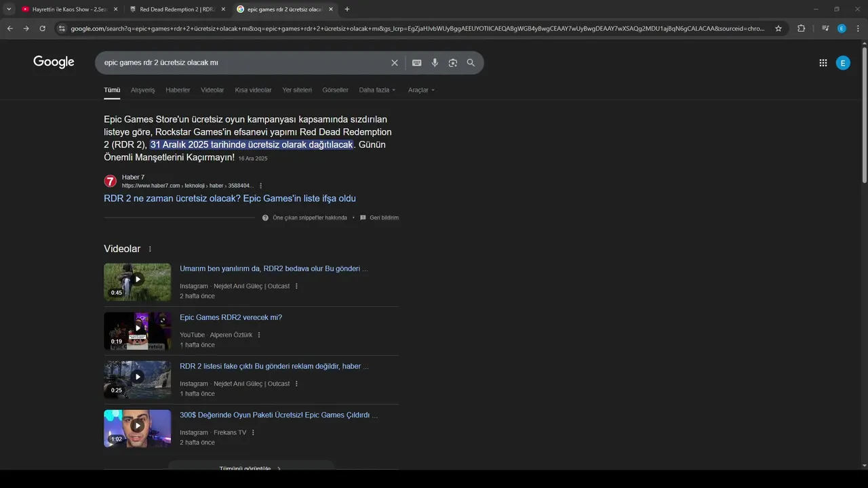Click the browser back arrow

coord(9,28)
